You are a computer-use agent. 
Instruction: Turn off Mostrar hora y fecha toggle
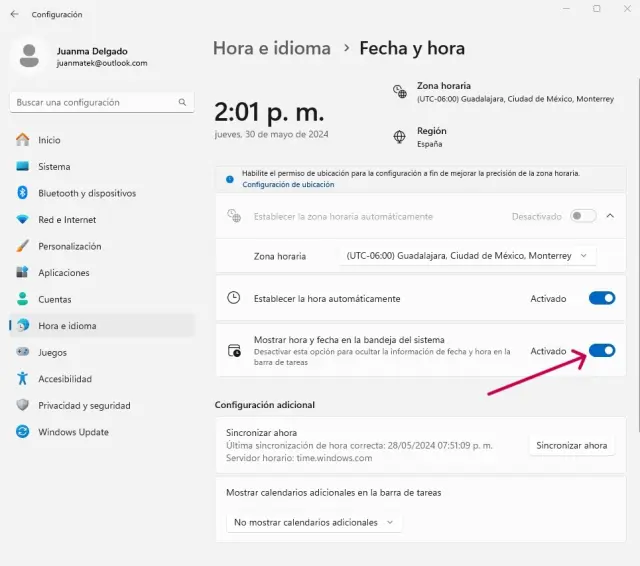point(601,351)
